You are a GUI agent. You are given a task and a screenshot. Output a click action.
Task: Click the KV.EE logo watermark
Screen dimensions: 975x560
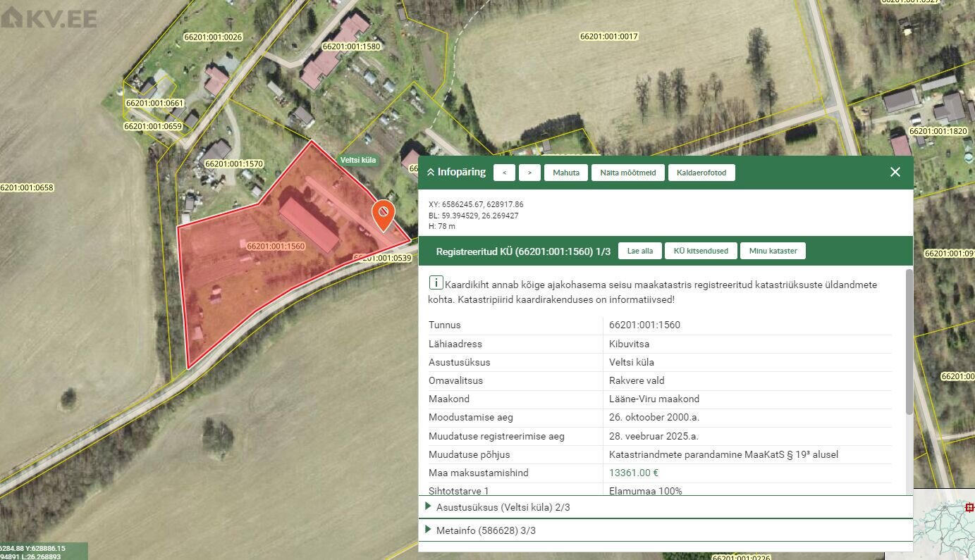pos(49,17)
